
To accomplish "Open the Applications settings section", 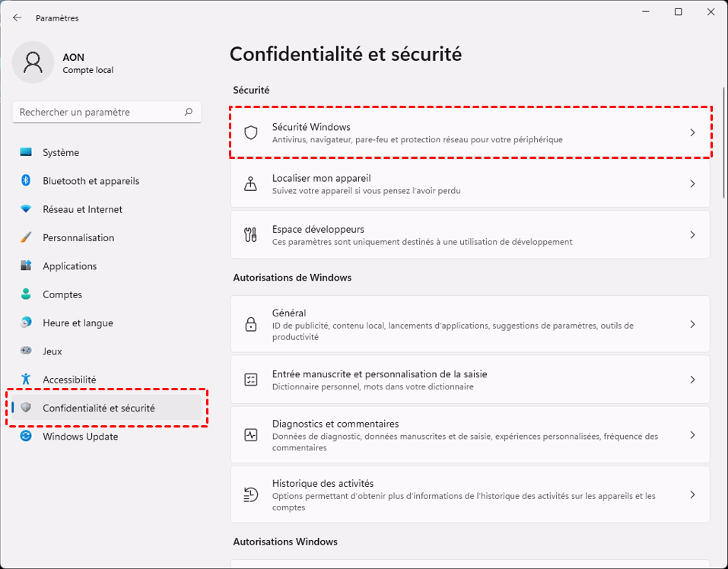I will (x=70, y=266).
